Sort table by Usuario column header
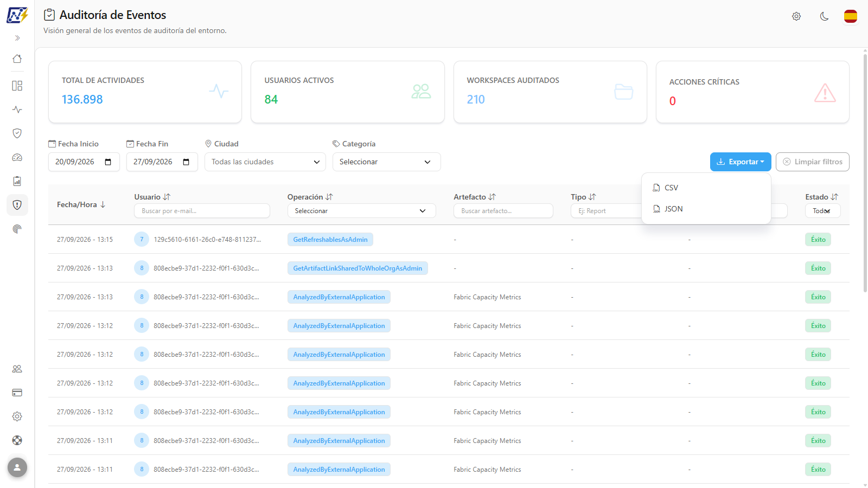 152,197
